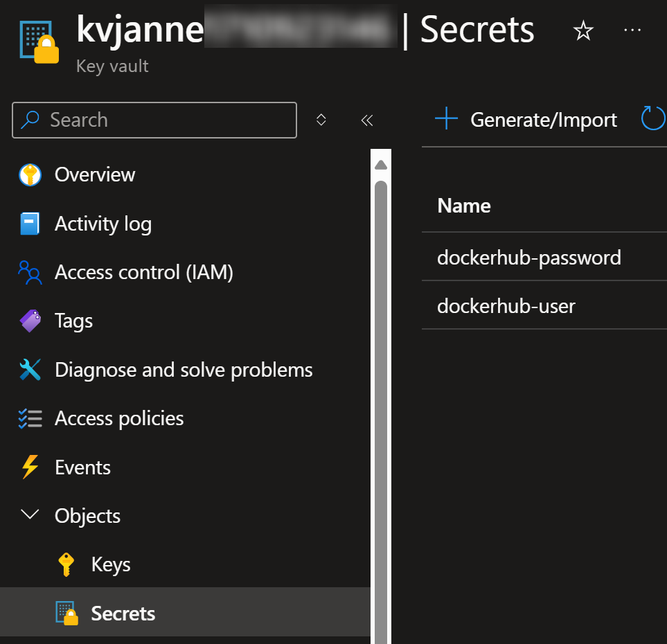Click the sidebar scrollbar up arrow
Screen dimensions: 667x644
(x=381, y=165)
